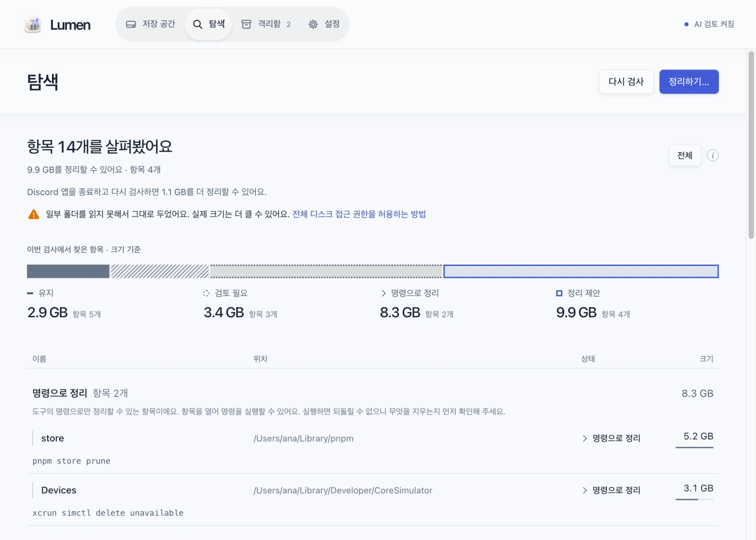Click the 3.1 GB size bar for Devices
756x540 pixels.
click(x=695, y=499)
